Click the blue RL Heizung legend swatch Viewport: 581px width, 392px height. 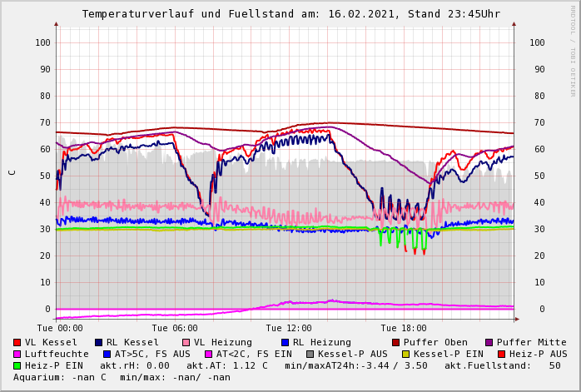point(285,342)
